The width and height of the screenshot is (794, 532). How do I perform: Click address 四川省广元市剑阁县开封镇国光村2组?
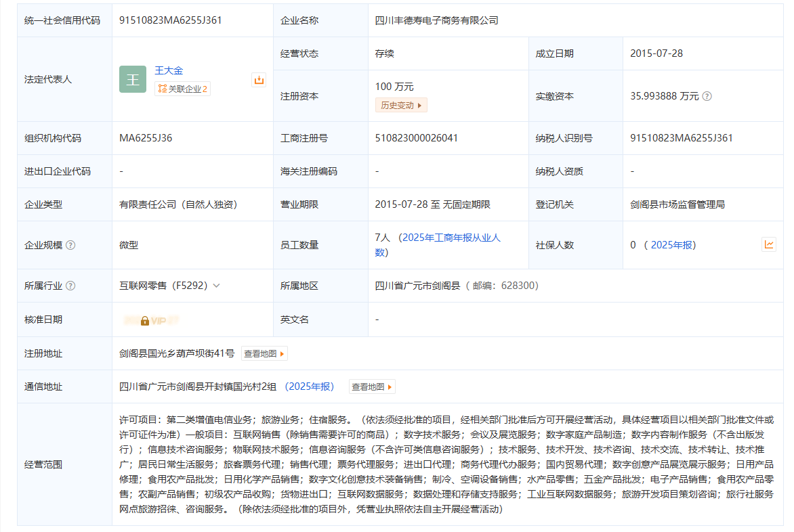click(198, 387)
